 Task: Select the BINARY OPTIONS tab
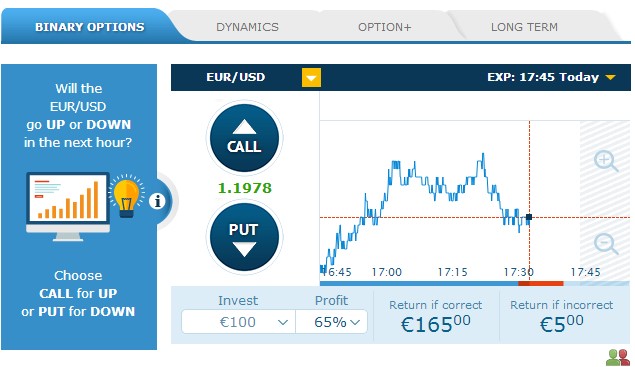(x=89, y=27)
